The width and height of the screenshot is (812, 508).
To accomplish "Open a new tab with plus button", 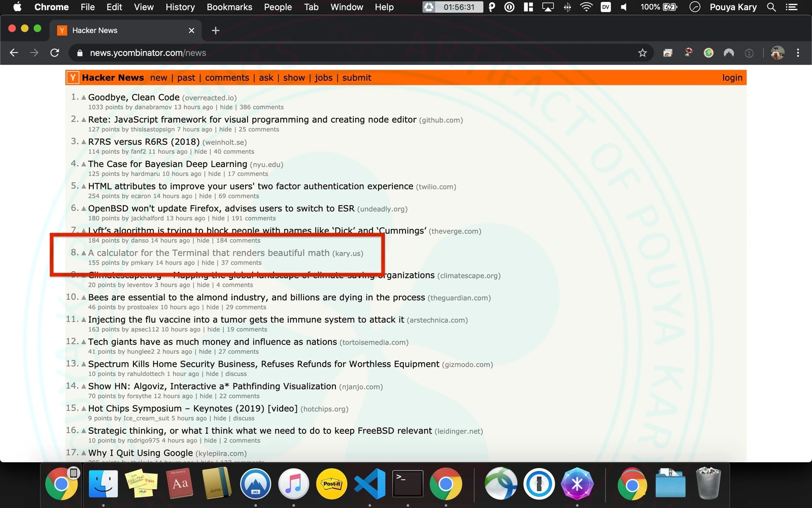I will (x=216, y=30).
